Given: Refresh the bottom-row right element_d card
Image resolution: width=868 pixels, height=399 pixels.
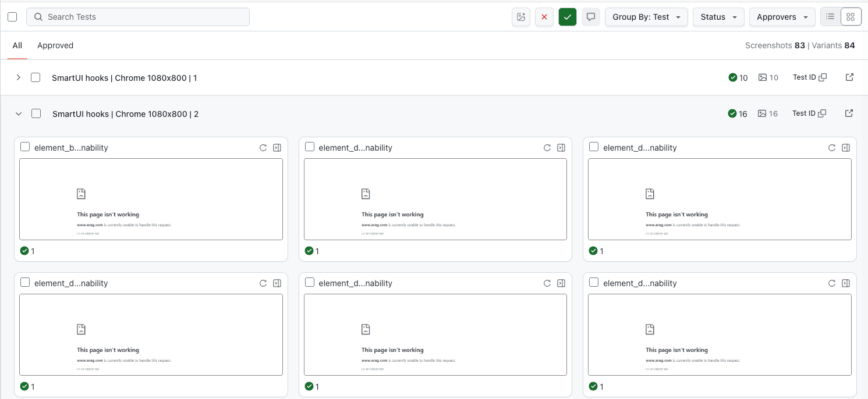Looking at the screenshot, I should coord(832,283).
